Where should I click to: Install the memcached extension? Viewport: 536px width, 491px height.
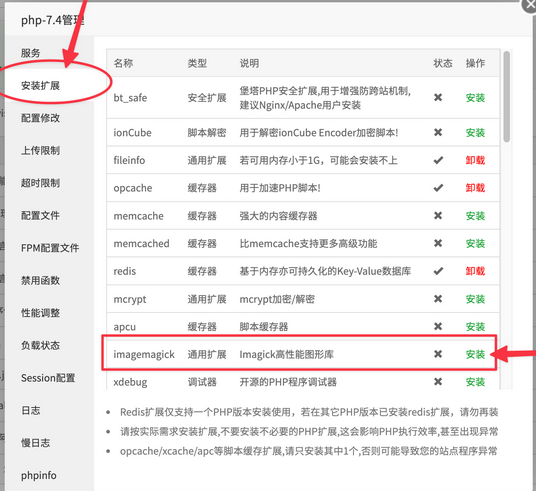click(x=475, y=243)
